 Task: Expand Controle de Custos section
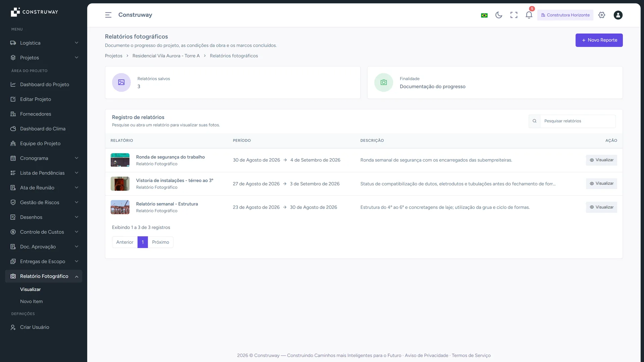[44, 232]
